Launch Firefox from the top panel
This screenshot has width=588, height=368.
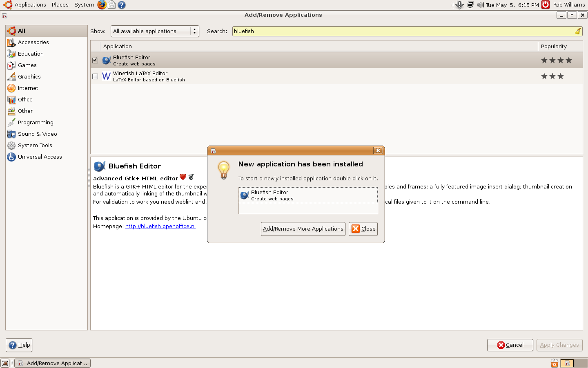pos(102,5)
